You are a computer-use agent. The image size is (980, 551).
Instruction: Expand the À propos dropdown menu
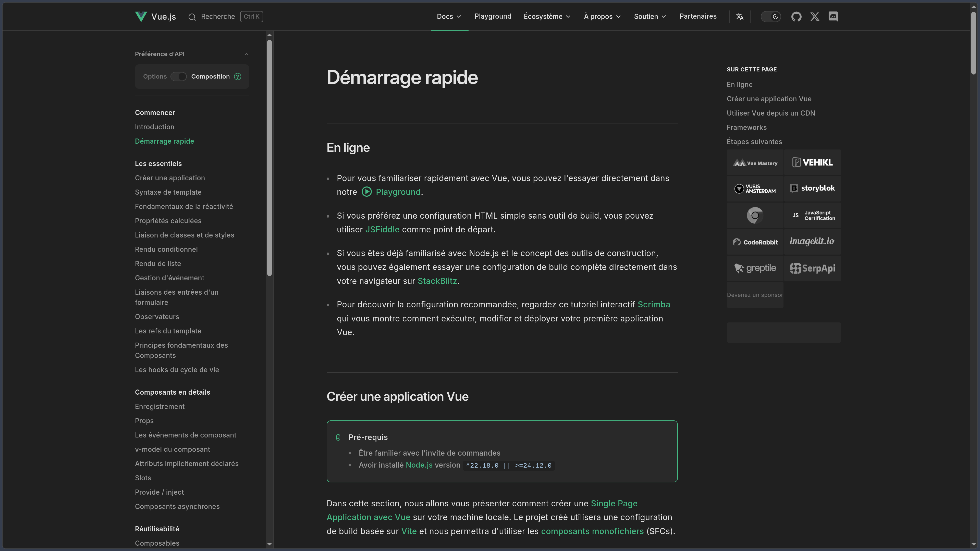602,16
